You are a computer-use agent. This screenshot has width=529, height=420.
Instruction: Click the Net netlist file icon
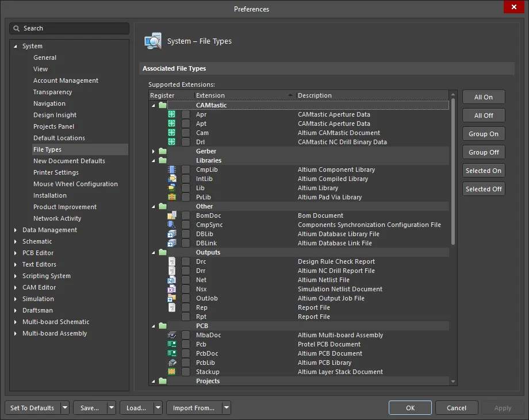coord(172,280)
